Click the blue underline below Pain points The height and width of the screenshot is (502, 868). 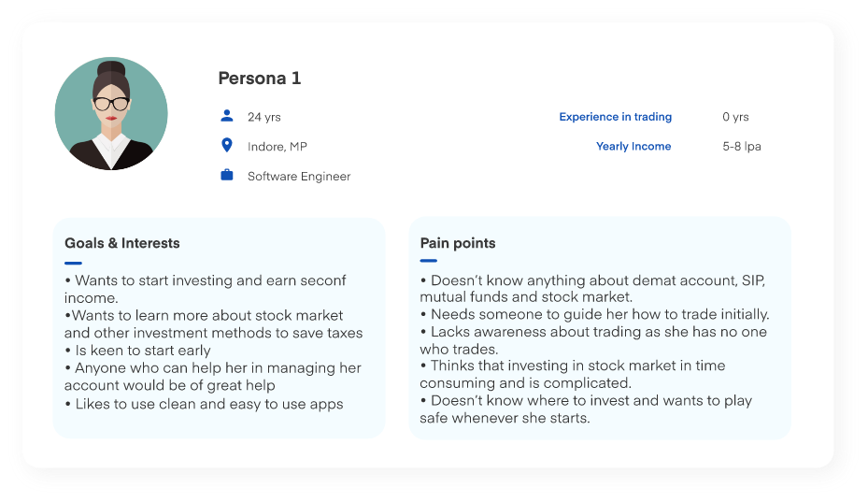[x=429, y=261]
